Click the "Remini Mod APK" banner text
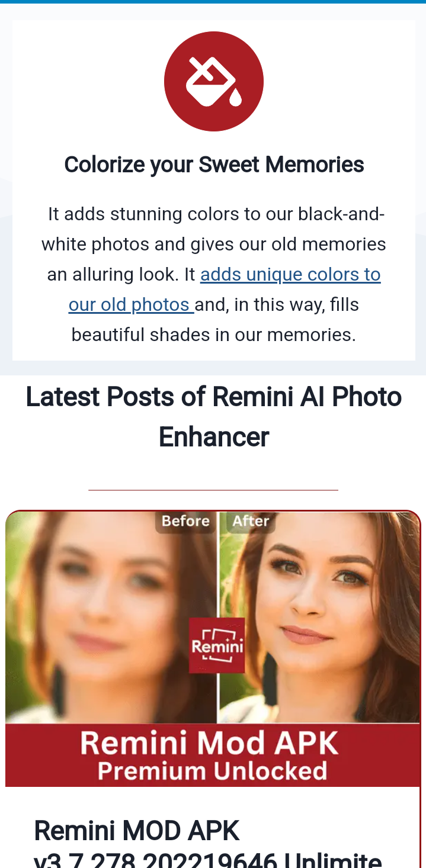 [x=209, y=743]
